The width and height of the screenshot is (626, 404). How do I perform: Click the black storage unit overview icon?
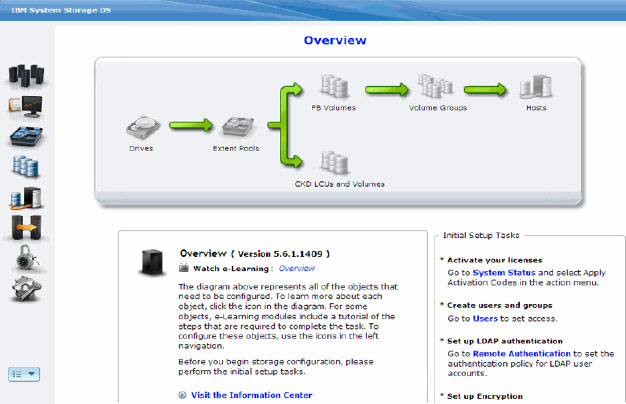point(152,262)
